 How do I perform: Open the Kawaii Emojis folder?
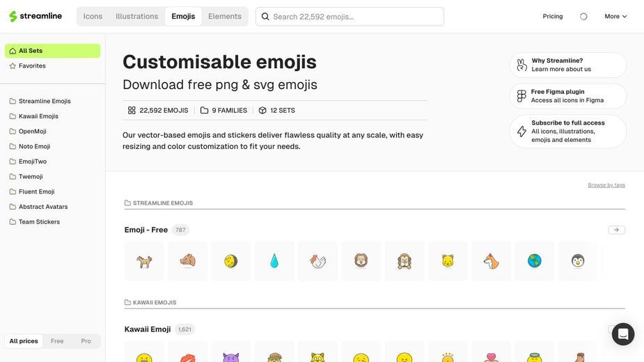click(38, 116)
